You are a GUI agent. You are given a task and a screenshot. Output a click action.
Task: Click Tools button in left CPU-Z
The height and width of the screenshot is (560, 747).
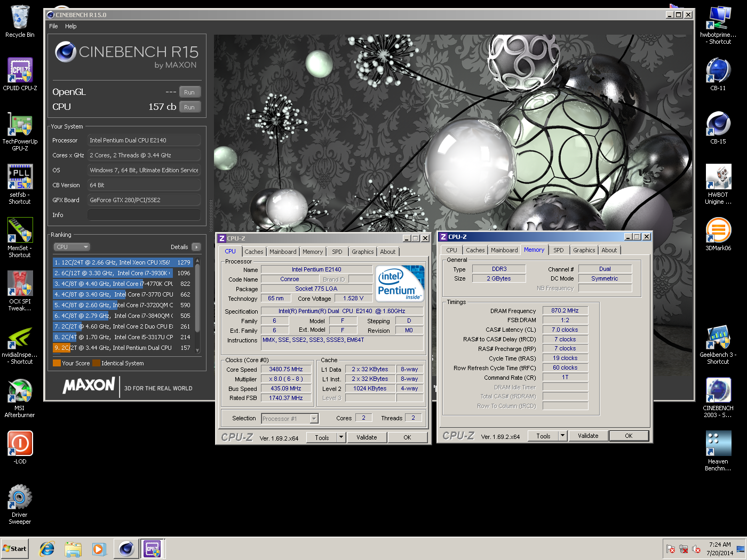coord(322,437)
